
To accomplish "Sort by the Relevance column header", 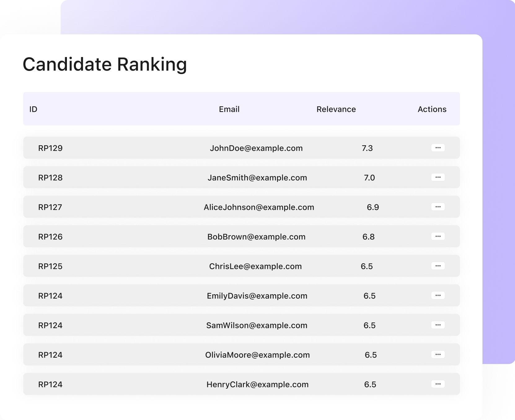I will pos(336,109).
